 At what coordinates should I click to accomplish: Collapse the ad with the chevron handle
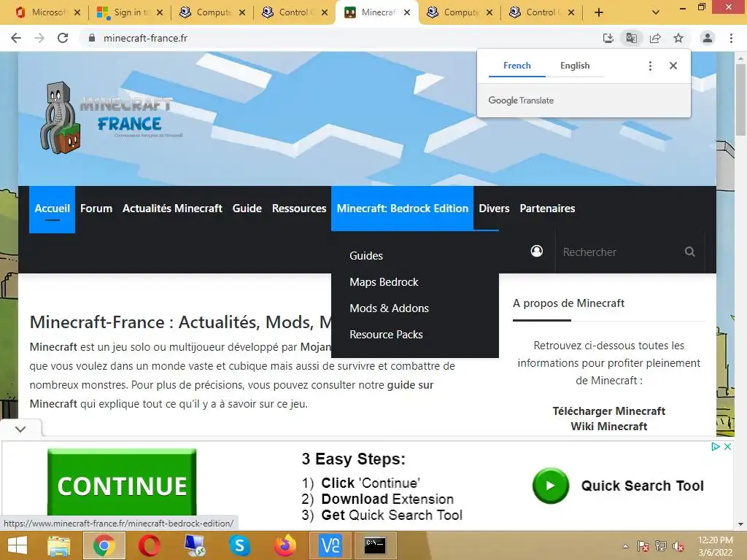click(20, 429)
